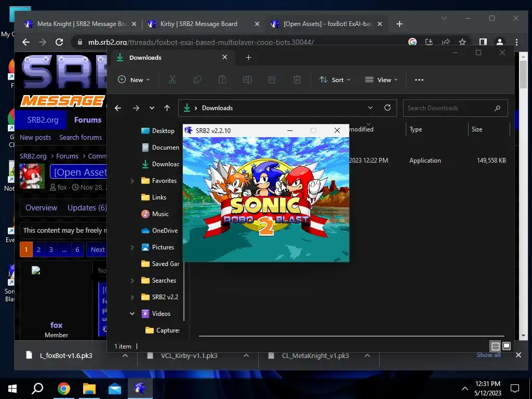
Task: Bookmark this page with the star
Action: click(462, 42)
